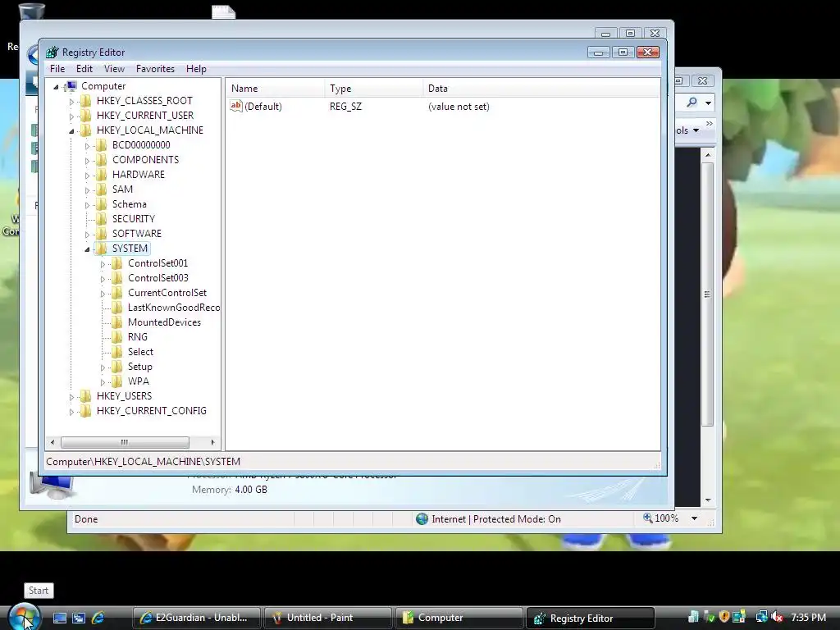Open the search provider dropdown arrow

708,103
